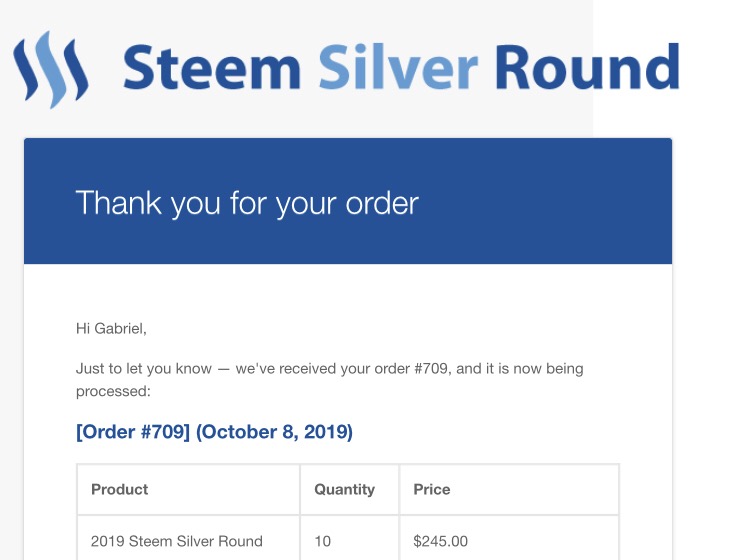Click the Thank you for your order heading
The width and height of the screenshot is (750, 560).
[x=247, y=203]
